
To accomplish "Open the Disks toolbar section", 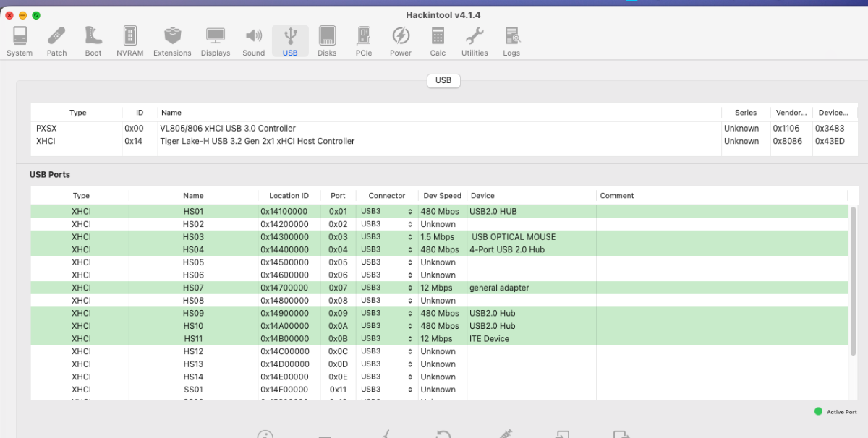I will 327,42.
